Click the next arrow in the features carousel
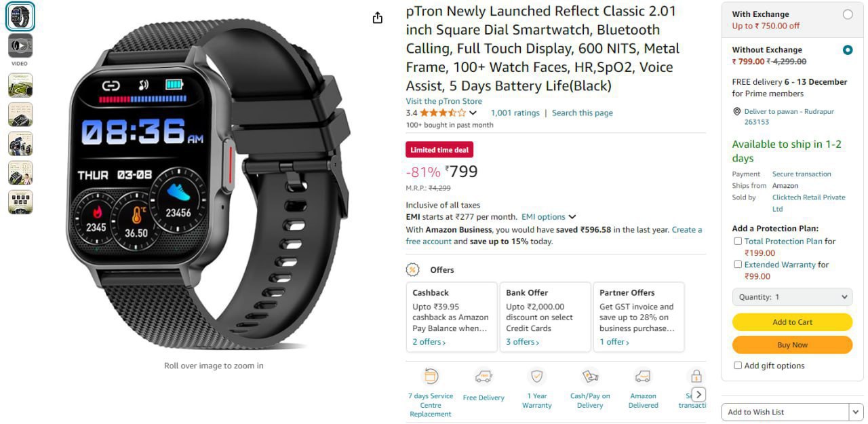Image resolution: width=868 pixels, height=424 pixels. tap(698, 395)
